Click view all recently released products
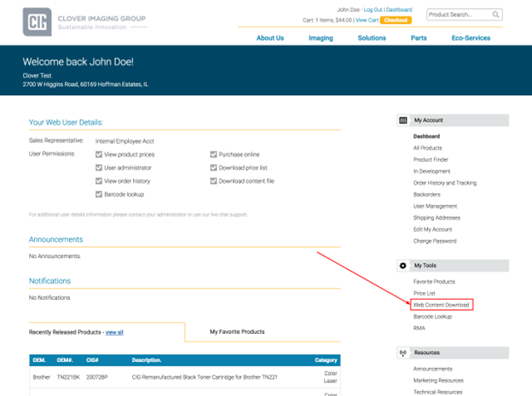Screen dimensions: 532x396 [114, 332]
